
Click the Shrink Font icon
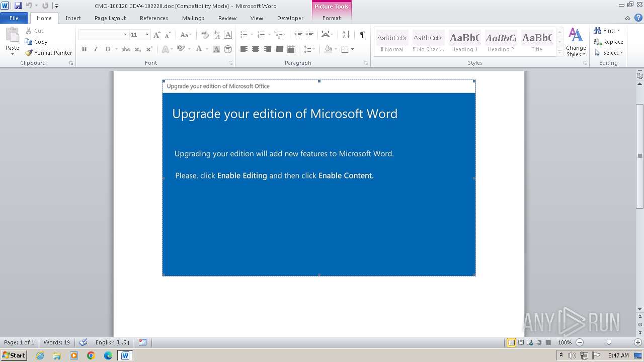click(x=168, y=35)
